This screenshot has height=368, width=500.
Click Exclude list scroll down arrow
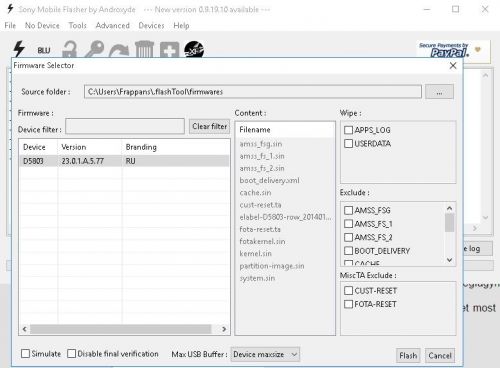tap(449, 260)
